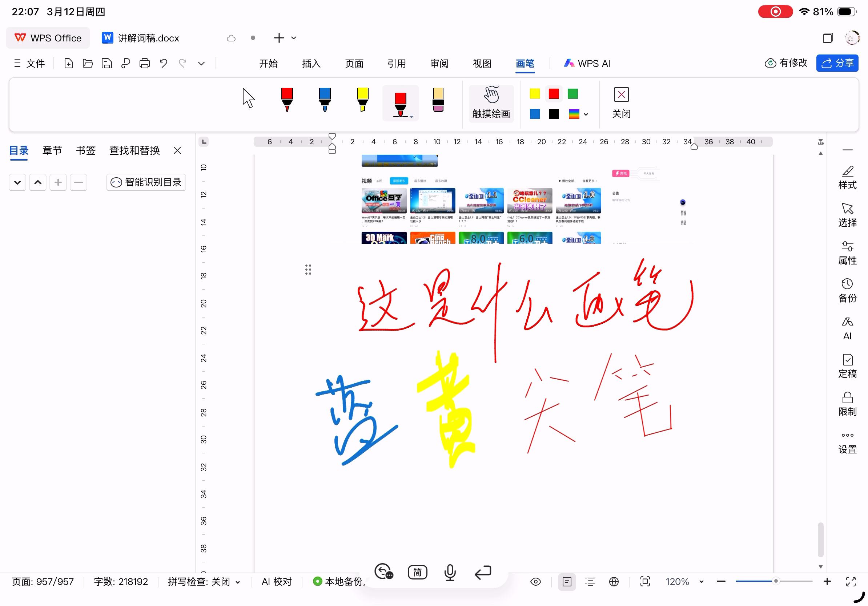Select the blue marker pen
The width and height of the screenshot is (868, 606).
(324, 100)
